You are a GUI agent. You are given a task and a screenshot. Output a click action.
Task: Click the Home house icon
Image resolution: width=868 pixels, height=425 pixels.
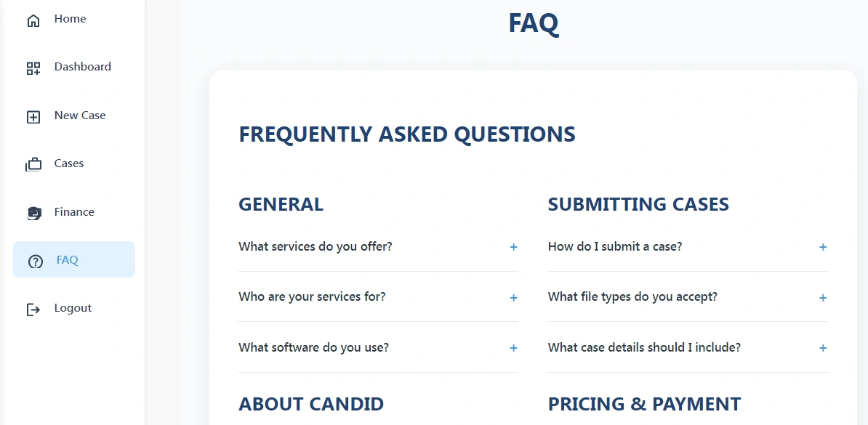point(33,20)
